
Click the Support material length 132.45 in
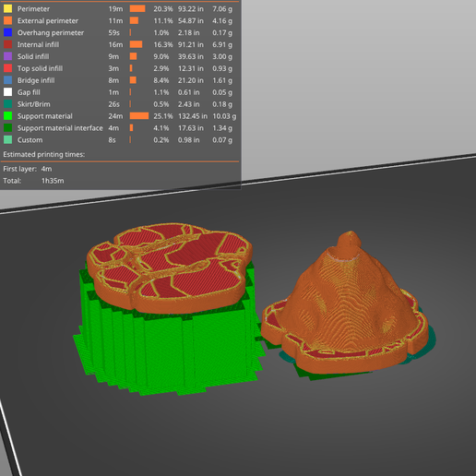click(x=193, y=116)
